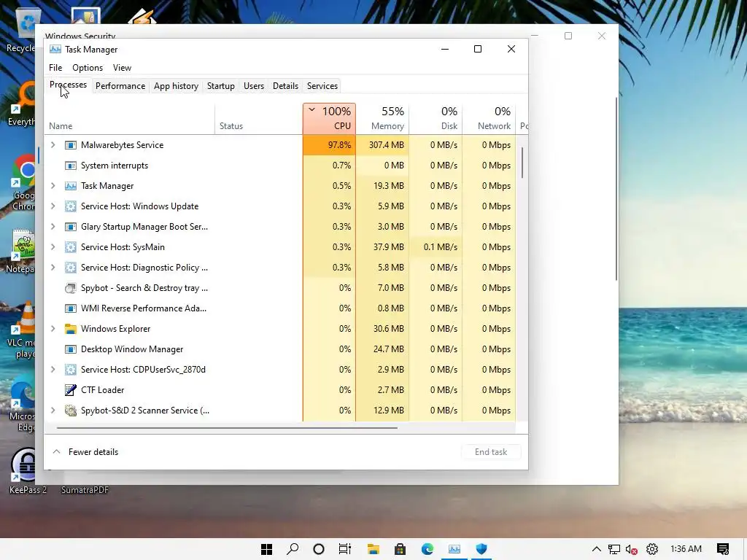Open Windows Start menu
This screenshot has height=560, width=747.
(267, 549)
